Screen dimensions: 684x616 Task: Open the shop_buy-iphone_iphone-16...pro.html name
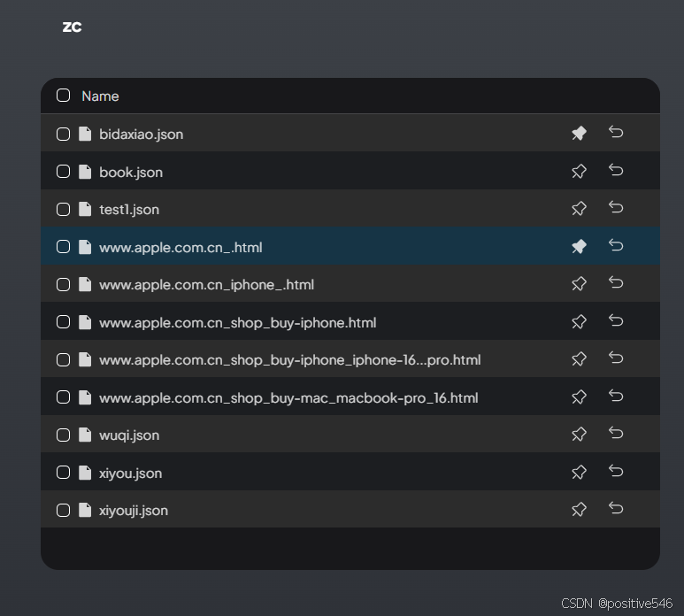coord(290,360)
